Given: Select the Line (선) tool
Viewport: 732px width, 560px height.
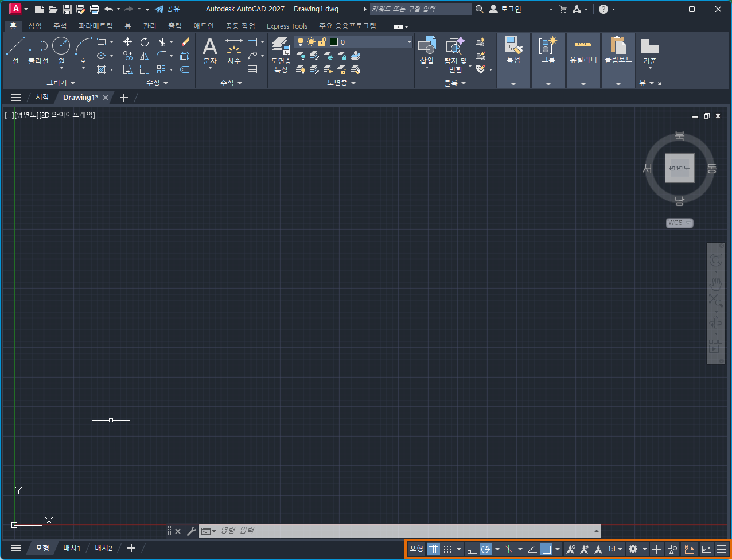Looking at the screenshot, I should 15,50.
